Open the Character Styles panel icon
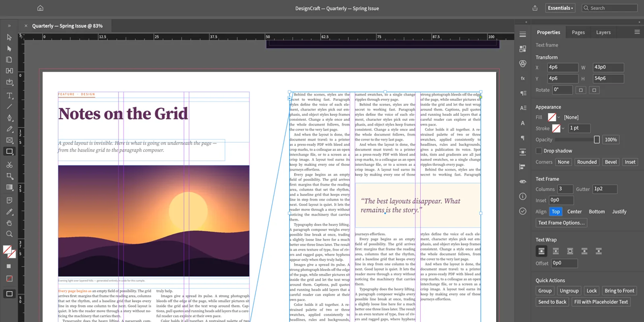The height and width of the screenshot is (322, 644). (x=523, y=108)
